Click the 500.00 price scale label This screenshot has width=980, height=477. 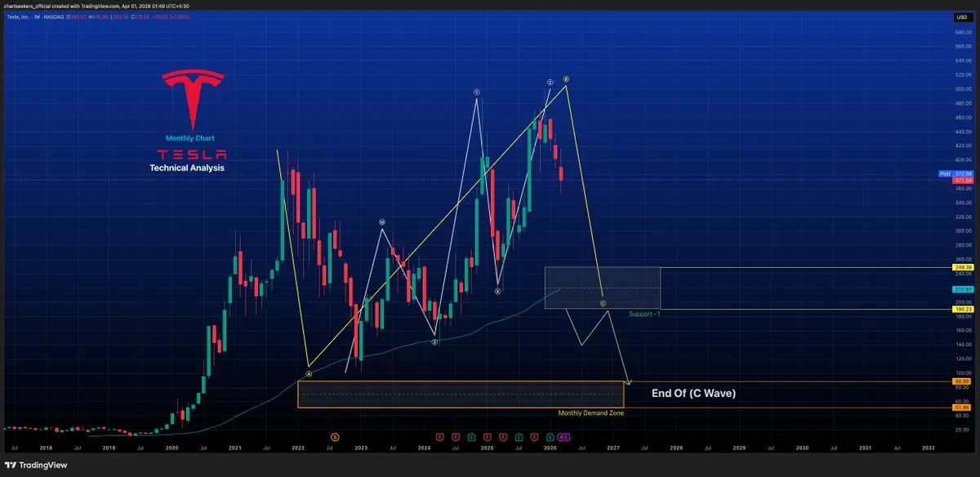963,89
